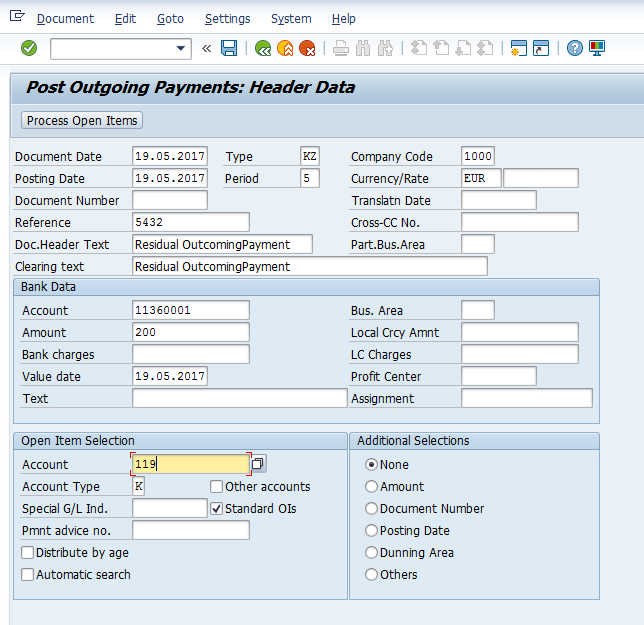This screenshot has width=644, height=625.
Task: Click the Process Open Items button
Action: [83, 121]
